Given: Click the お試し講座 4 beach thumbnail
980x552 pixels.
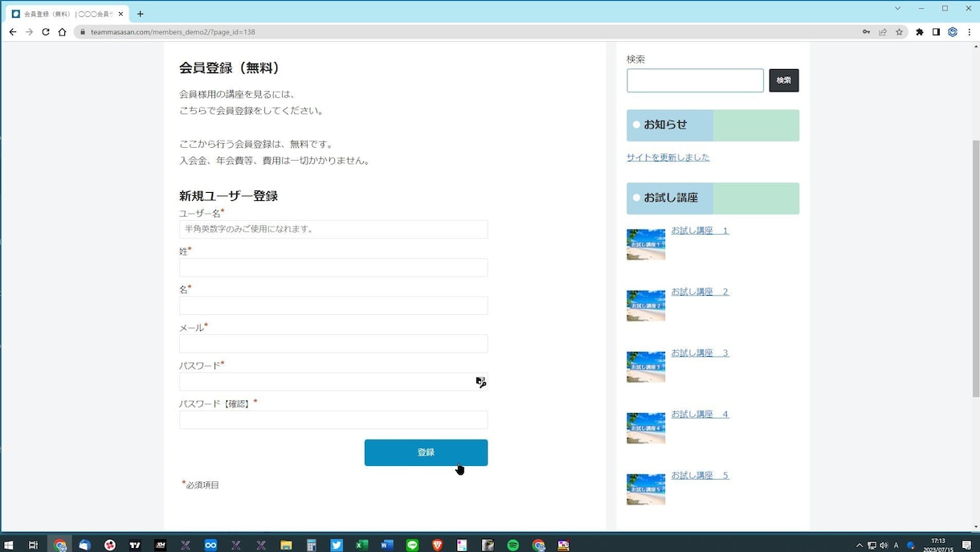Looking at the screenshot, I should point(646,428).
